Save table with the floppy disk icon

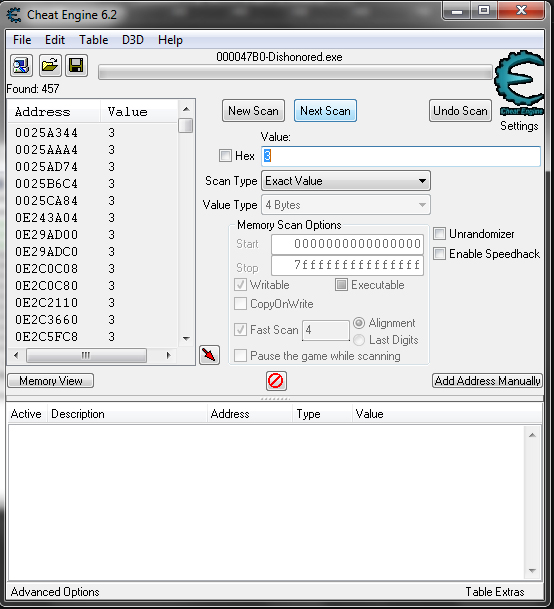[x=76, y=65]
